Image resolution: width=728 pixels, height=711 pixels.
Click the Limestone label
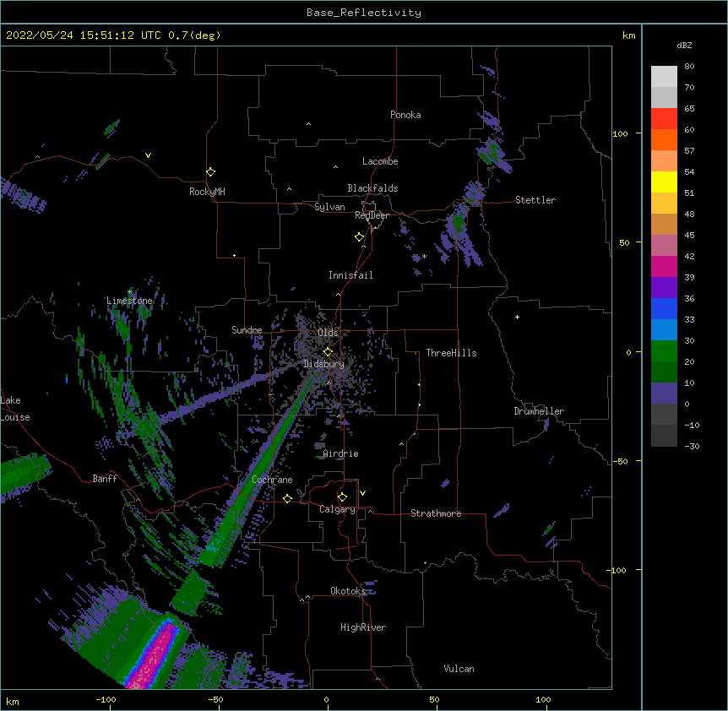point(129,301)
